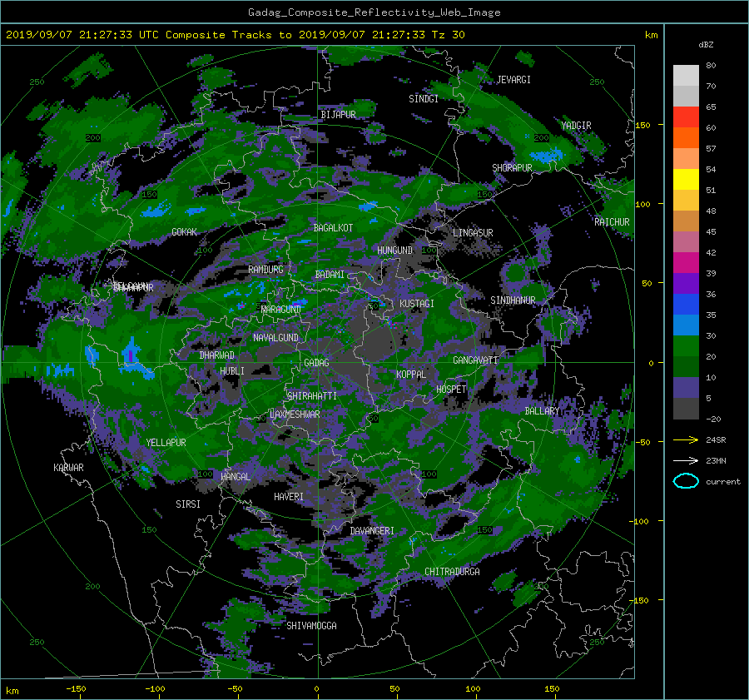Select the 80 dBZ light gray swatch

(686, 75)
